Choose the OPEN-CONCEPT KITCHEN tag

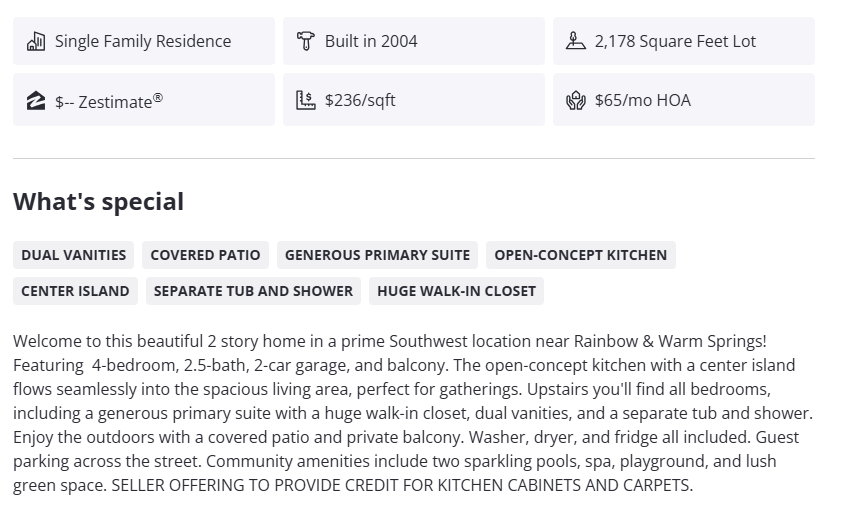click(580, 255)
